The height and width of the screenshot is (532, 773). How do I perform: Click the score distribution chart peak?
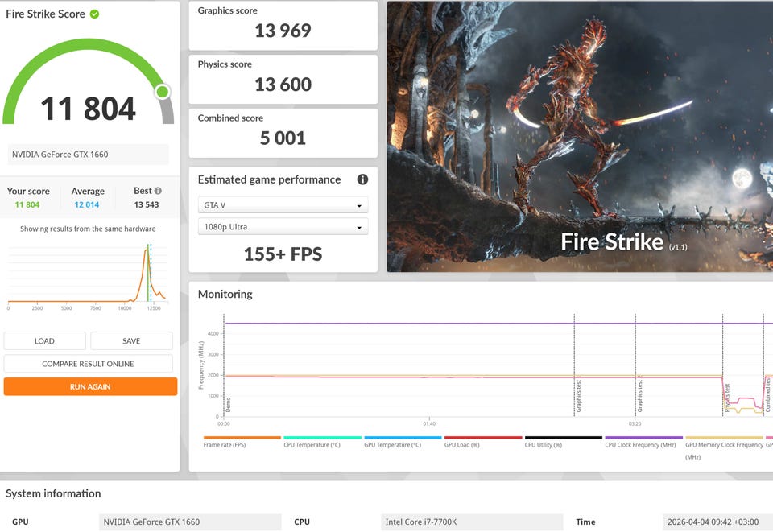147,250
